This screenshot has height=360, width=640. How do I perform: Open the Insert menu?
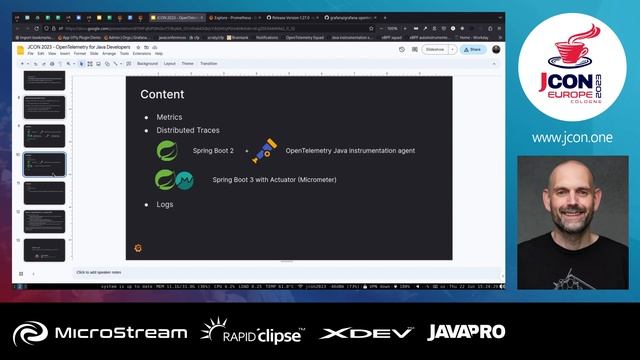[x=65, y=53]
